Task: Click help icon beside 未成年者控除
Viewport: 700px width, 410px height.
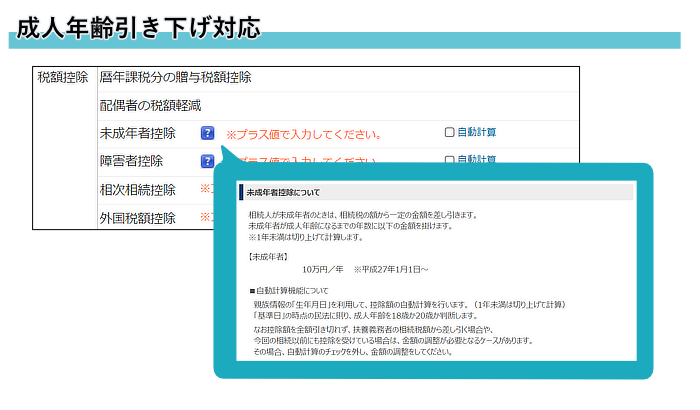Action: [x=207, y=133]
